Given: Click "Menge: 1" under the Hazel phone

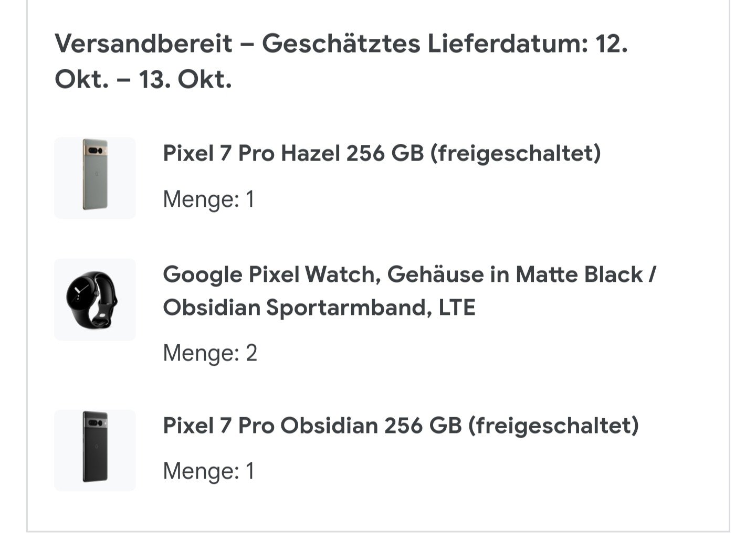Looking at the screenshot, I should pyautogui.click(x=208, y=199).
